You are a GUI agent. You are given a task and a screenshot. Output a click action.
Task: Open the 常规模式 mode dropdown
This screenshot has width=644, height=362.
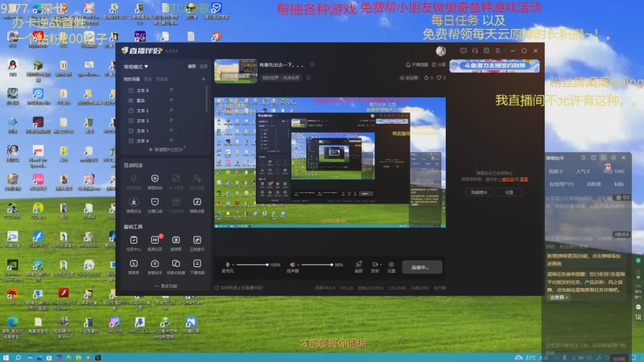135,67
